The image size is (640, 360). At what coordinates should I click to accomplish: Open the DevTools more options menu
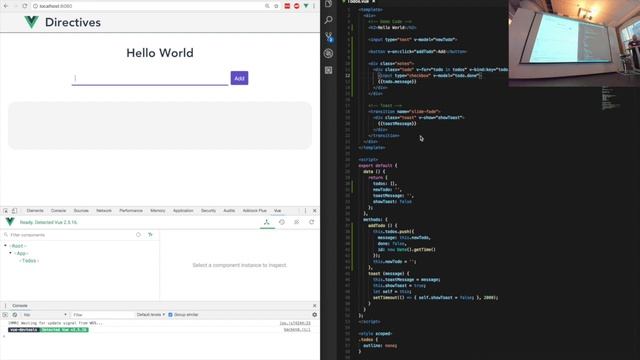pyautogui.click(x=305, y=211)
